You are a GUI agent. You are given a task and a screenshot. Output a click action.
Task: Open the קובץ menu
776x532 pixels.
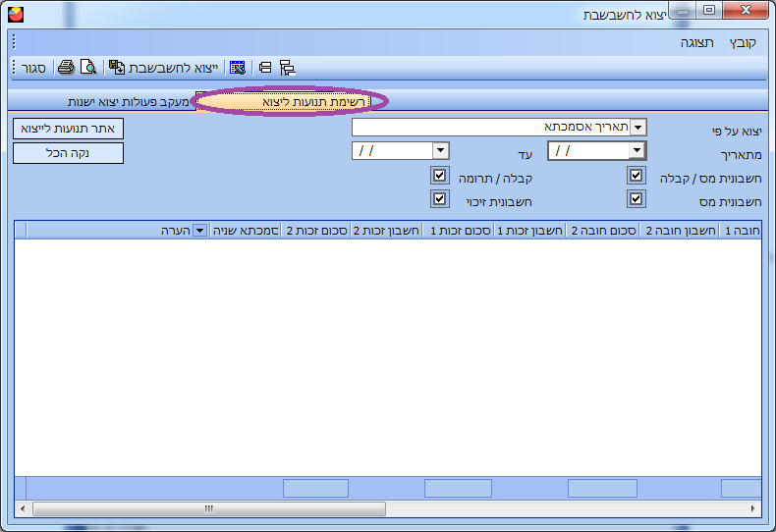(743, 43)
